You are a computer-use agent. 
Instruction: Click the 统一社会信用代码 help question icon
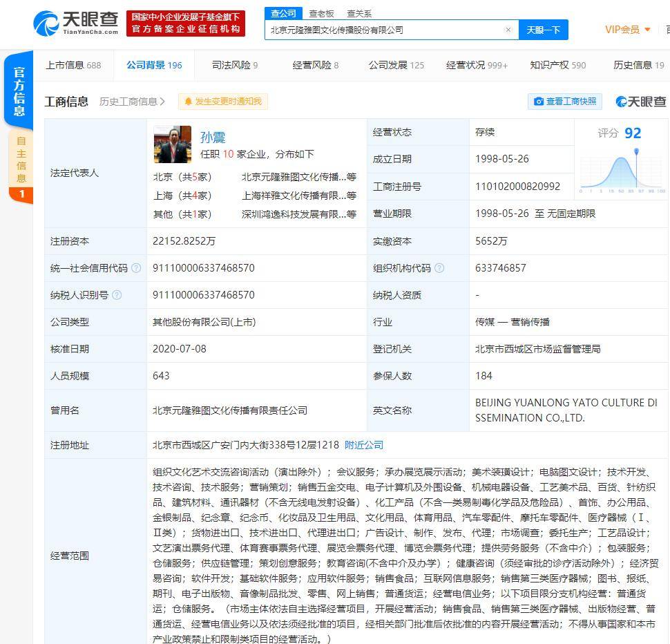click(136, 268)
